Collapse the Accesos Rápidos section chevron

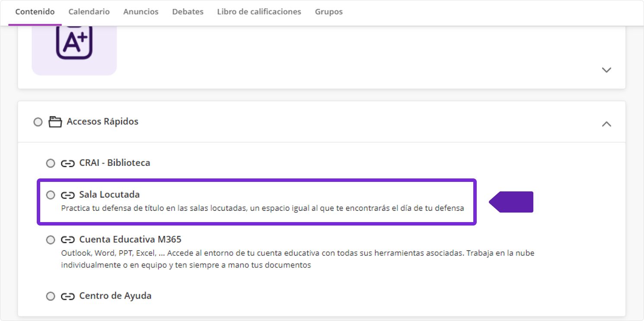pos(606,124)
